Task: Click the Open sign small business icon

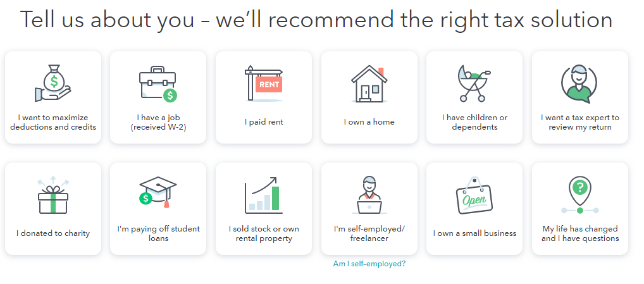Action: tap(474, 197)
